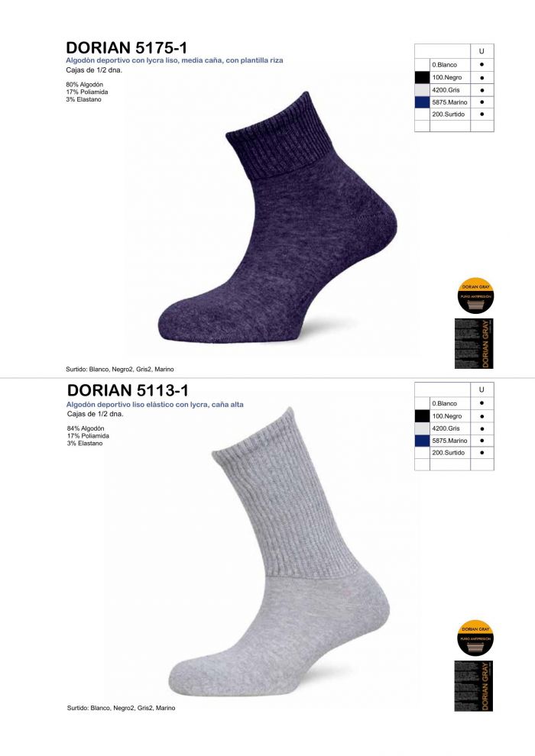Click the U column header in the 5175-1 table
This screenshot has height=756, width=535.
coord(482,51)
